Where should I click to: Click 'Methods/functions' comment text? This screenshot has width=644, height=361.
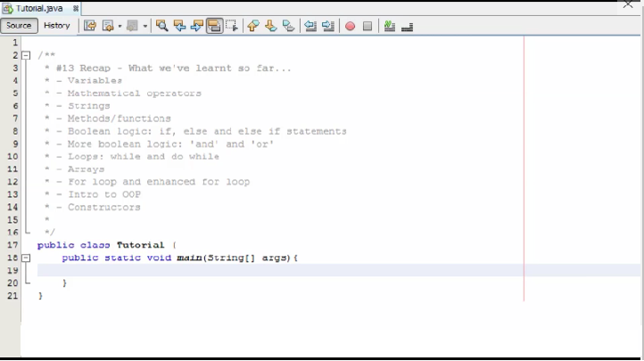(x=120, y=119)
